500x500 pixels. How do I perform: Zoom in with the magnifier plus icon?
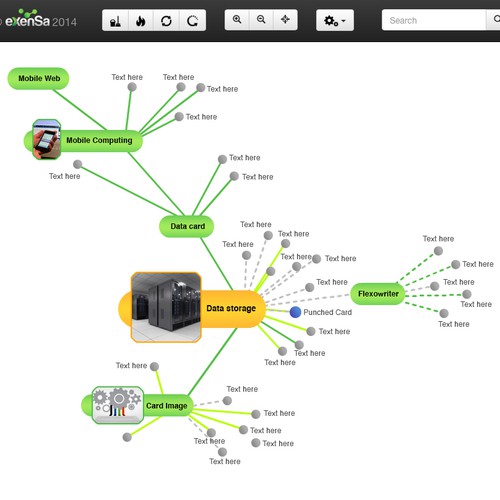pos(237,20)
